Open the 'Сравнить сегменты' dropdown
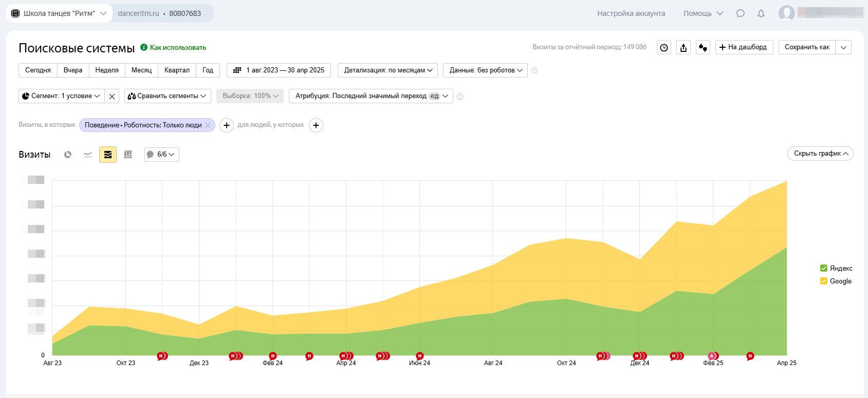This screenshot has width=868, height=398. 168,96
